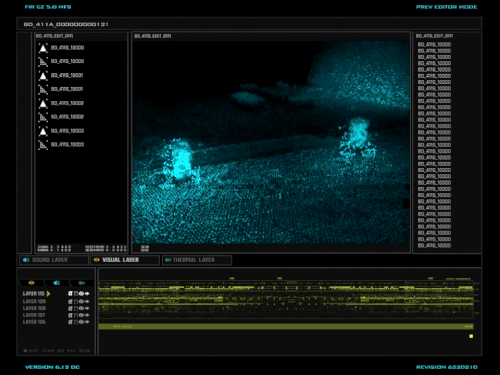500x375 pixels.
Task: Click the solid triangle icon beside first BD_4115_10003
Action: [43, 131]
